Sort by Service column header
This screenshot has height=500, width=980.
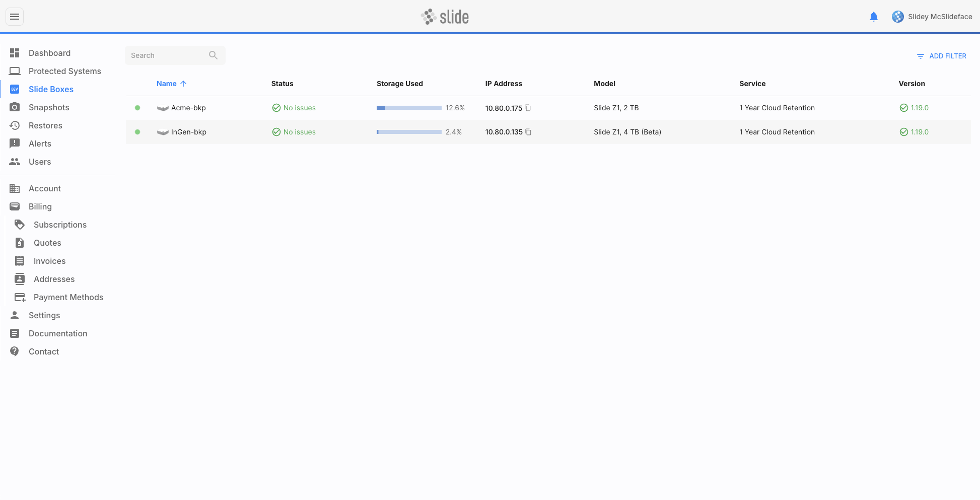[x=752, y=84]
